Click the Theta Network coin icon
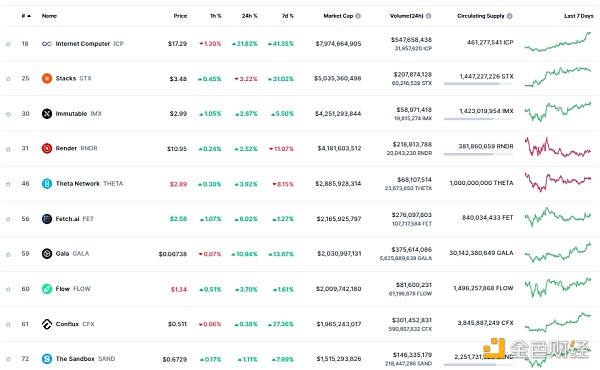Viewport: 600px width, 370px height. click(47, 184)
